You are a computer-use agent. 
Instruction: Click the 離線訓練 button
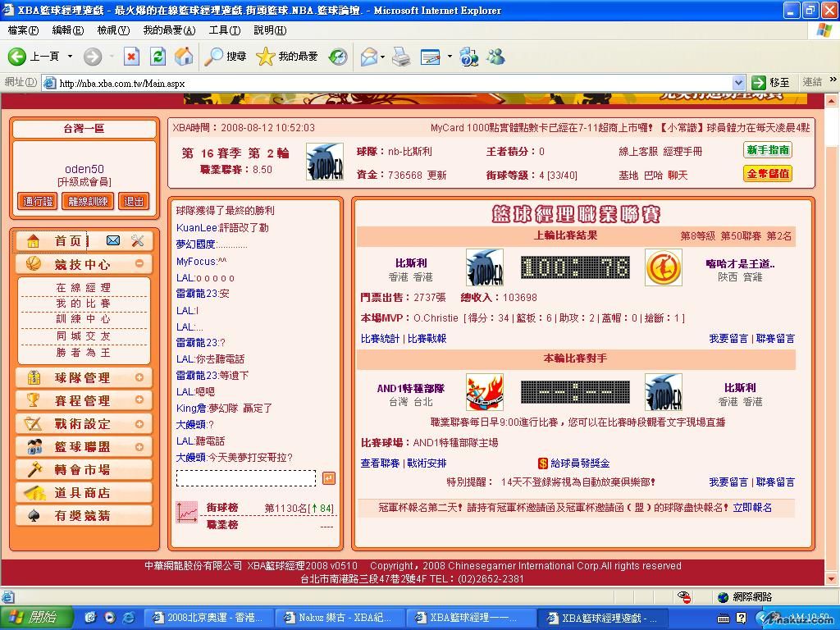pyautogui.click(x=88, y=202)
